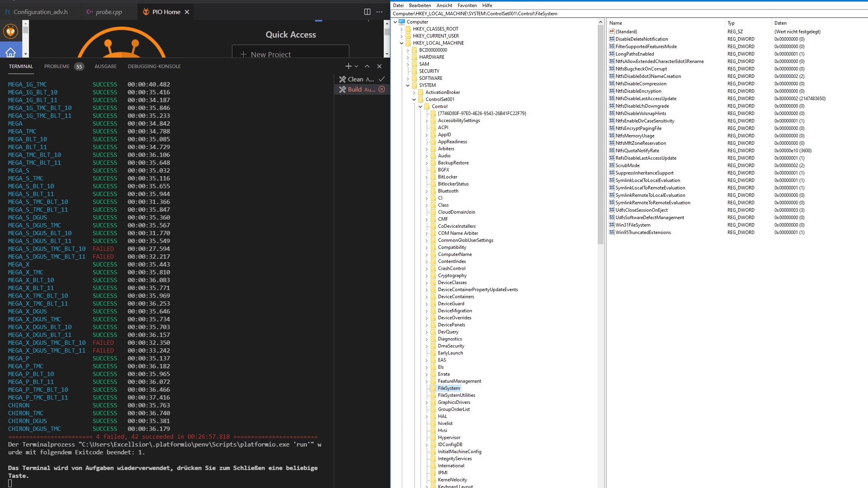Open editor more actions ellipsis

tap(379, 12)
